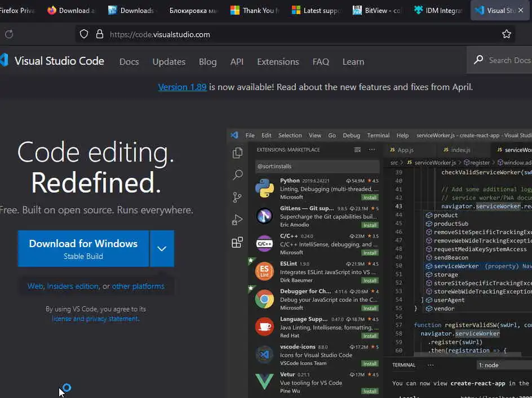This screenshot has width=532, height=398.
Task: Open the Updates navigation link
Action: [x=169, y=62]
